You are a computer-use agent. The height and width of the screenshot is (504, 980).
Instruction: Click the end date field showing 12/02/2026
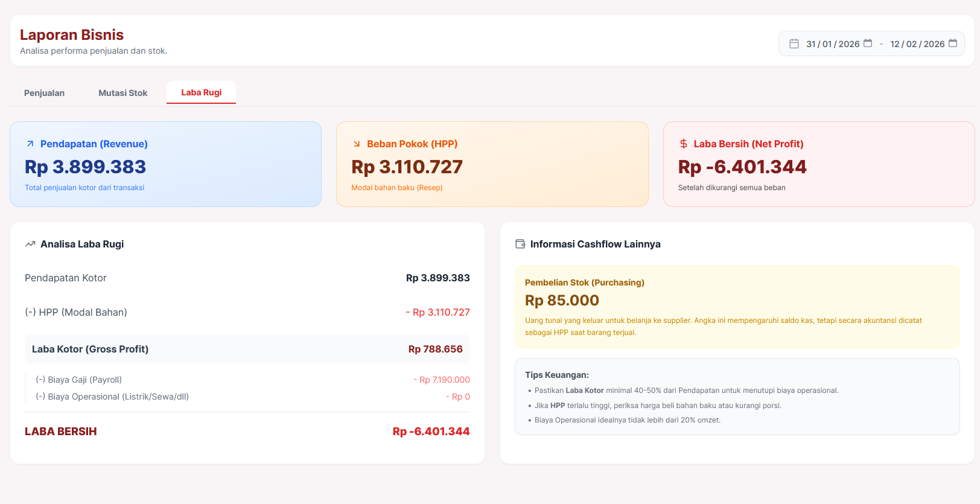(917, 43)
